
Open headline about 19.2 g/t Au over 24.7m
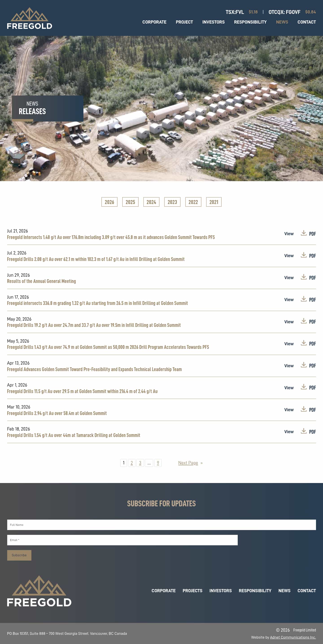click(x=94, y=325)
